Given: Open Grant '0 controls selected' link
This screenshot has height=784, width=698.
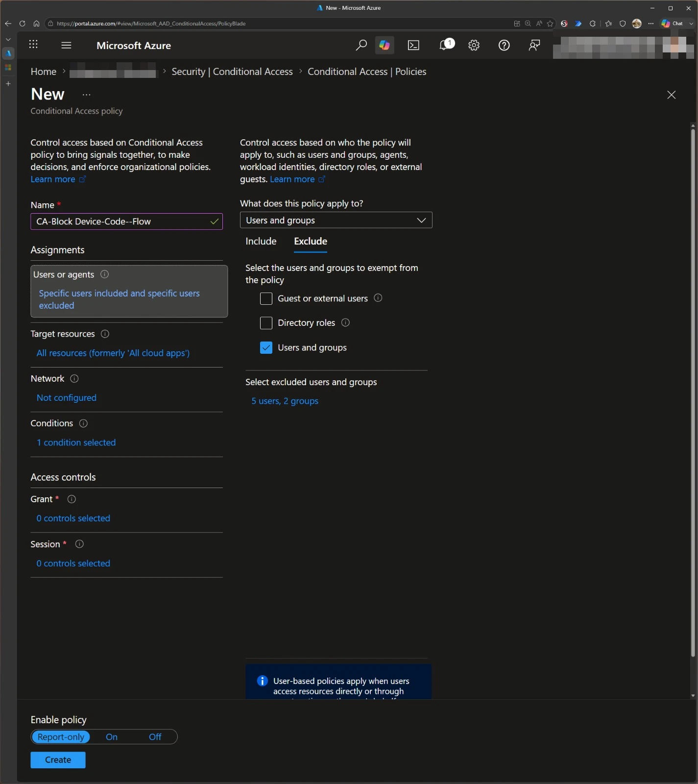Looking at the screenshot, I should point(73,518).
